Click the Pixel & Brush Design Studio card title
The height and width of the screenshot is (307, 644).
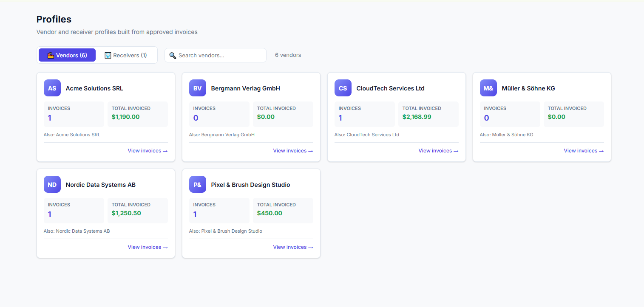pyautogui.click(x=251, y=185)
